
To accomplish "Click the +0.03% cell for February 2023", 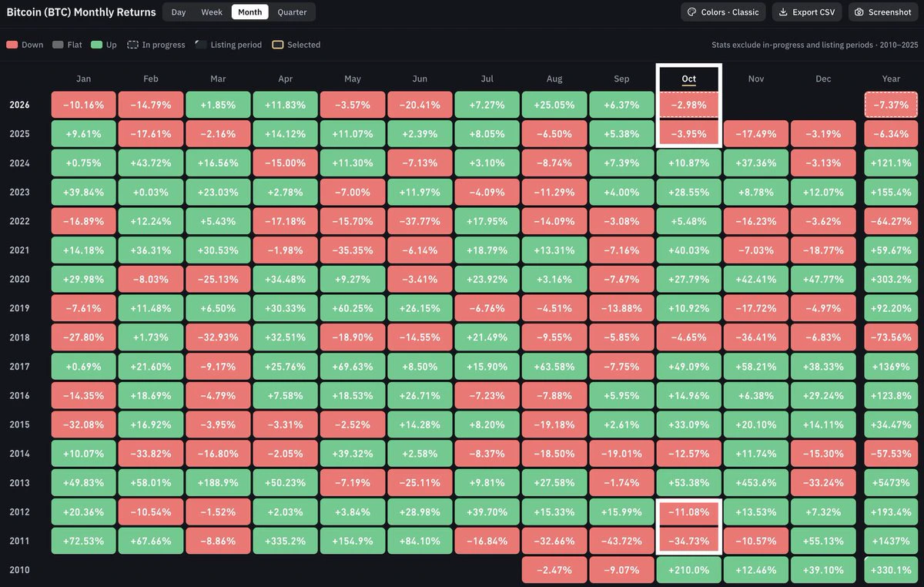I will 151,192.
